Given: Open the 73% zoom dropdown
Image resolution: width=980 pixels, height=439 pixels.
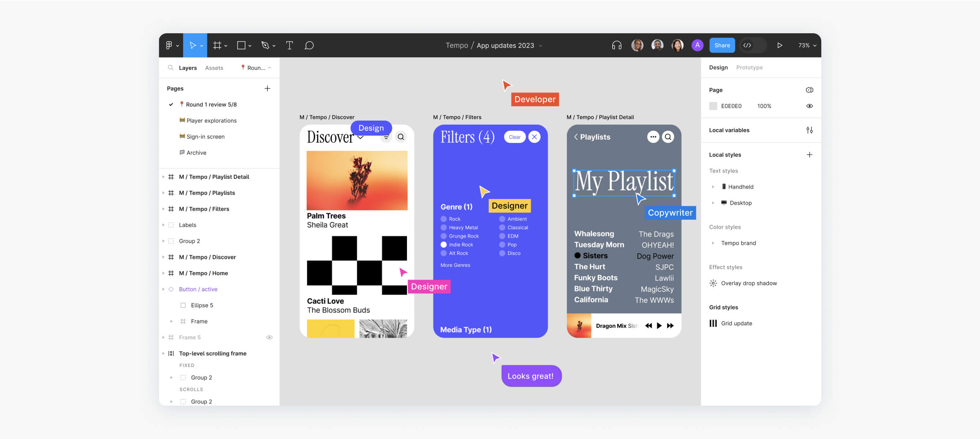Looking at the screenshot, I should pyautogui.click(x=807, y=45).
